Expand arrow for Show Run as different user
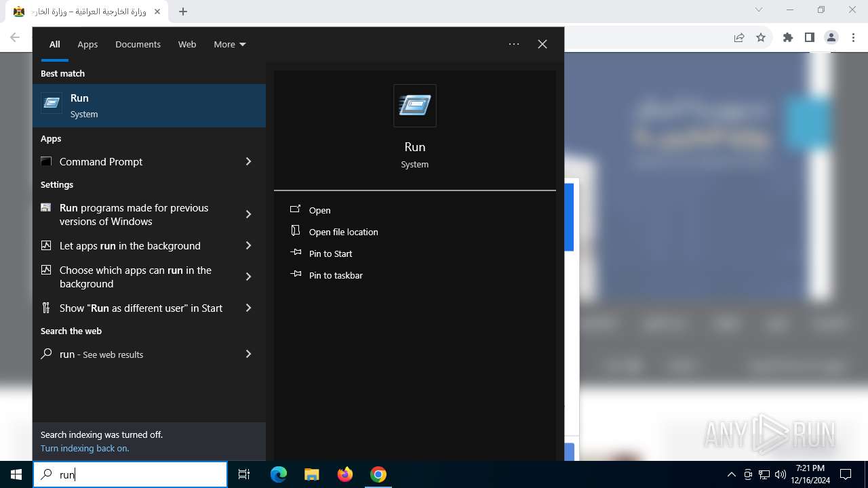The width and height of the screenshot is (868, 488). [x=248, y=308]
